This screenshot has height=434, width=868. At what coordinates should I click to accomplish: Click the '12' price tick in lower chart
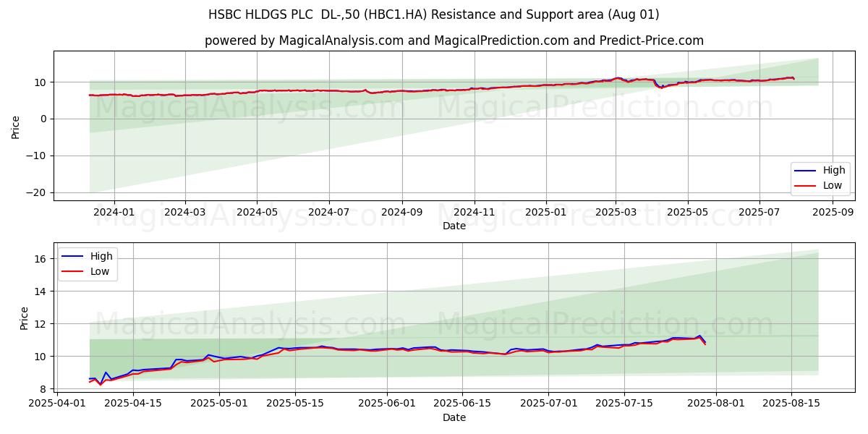(41, 324)
